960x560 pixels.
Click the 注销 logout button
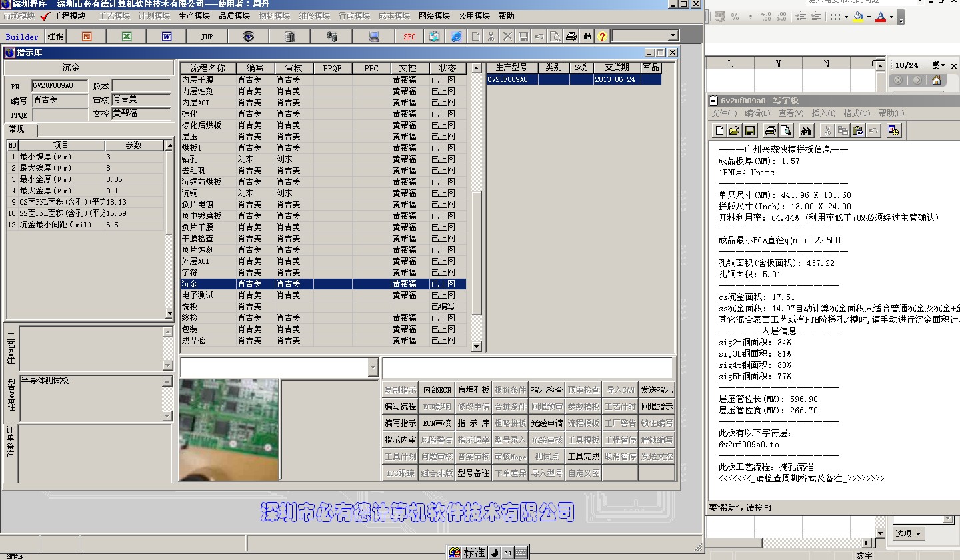tap(56, 37)
